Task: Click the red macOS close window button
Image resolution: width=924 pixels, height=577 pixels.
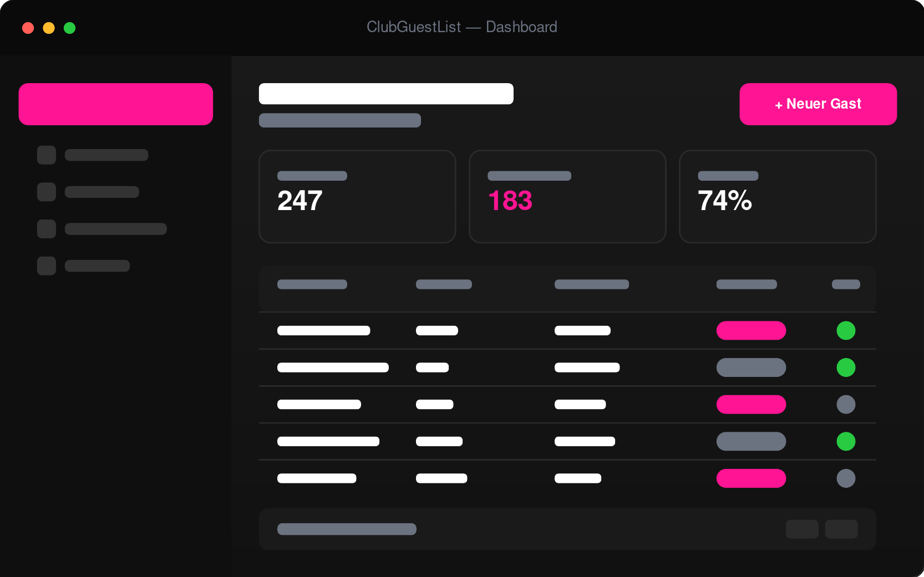Action: (x=28, y=28)
